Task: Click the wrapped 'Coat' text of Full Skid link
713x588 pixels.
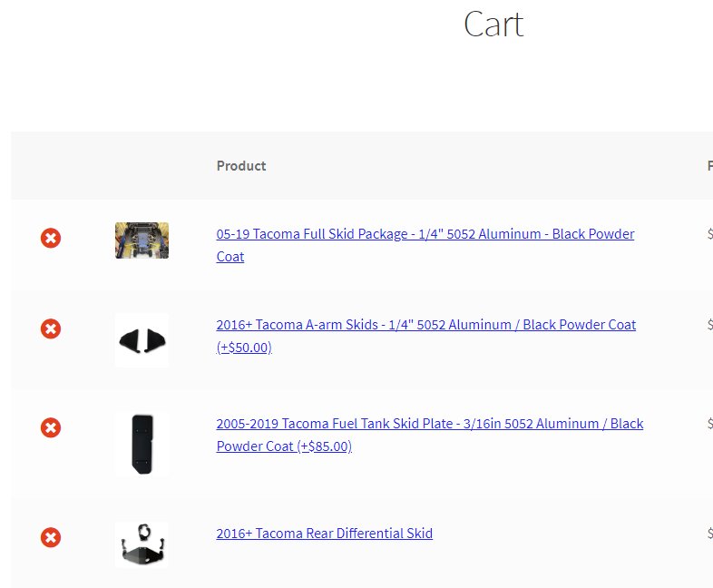Action: tap(230, 257)
